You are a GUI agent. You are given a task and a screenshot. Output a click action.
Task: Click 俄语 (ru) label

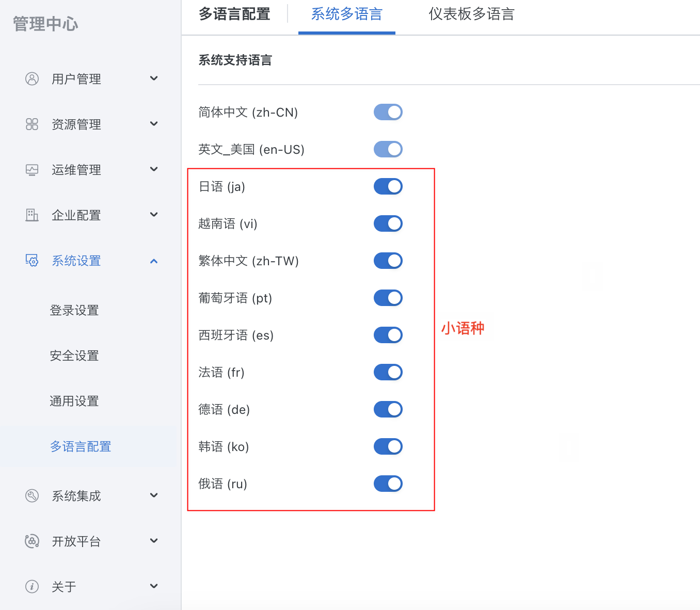click(223, 484)
